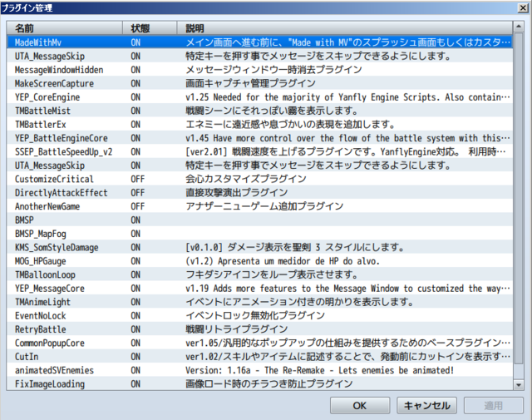The height and width of the screenshot is (420, 532).
Task: Select the TMBattlerEx plugin
Action: coord(259,124)
